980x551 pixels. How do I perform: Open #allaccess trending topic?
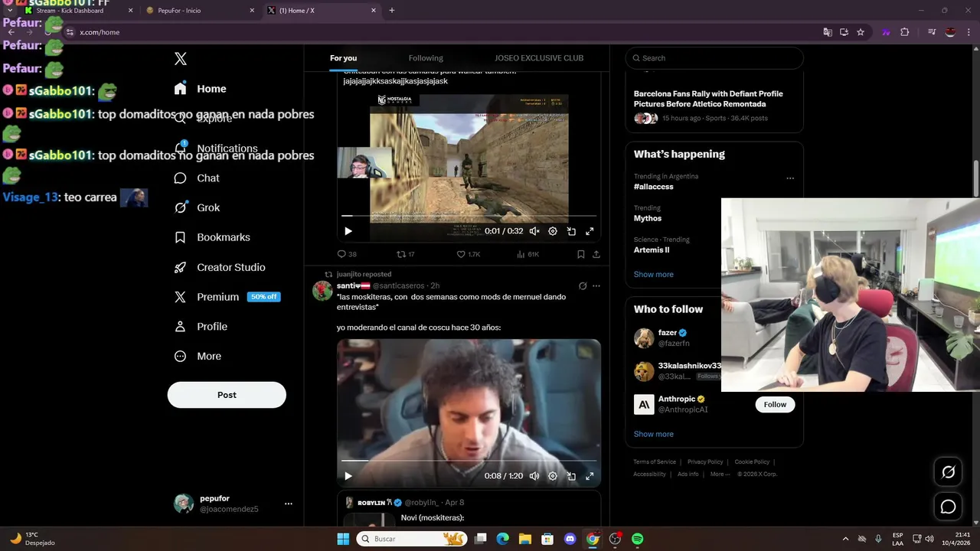653,187
